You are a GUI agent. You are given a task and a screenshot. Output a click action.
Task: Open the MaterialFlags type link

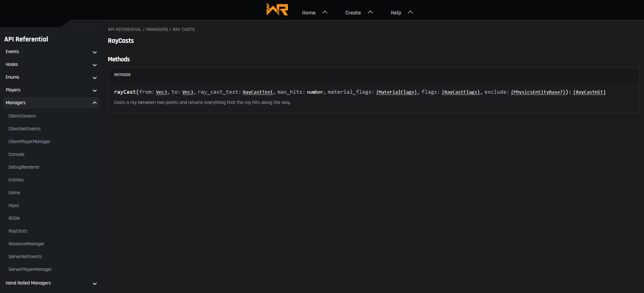point(396,92)
